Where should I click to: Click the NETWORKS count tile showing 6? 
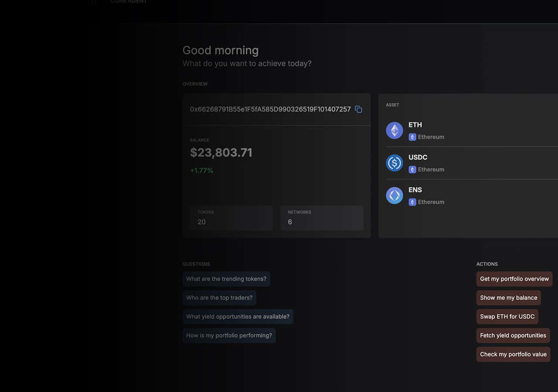[x=322, y=218]
